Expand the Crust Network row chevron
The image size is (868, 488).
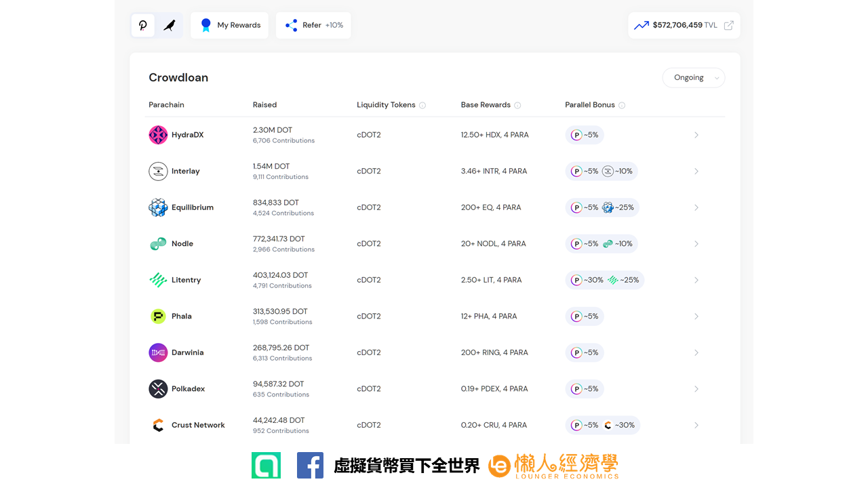tap(696, 425)
